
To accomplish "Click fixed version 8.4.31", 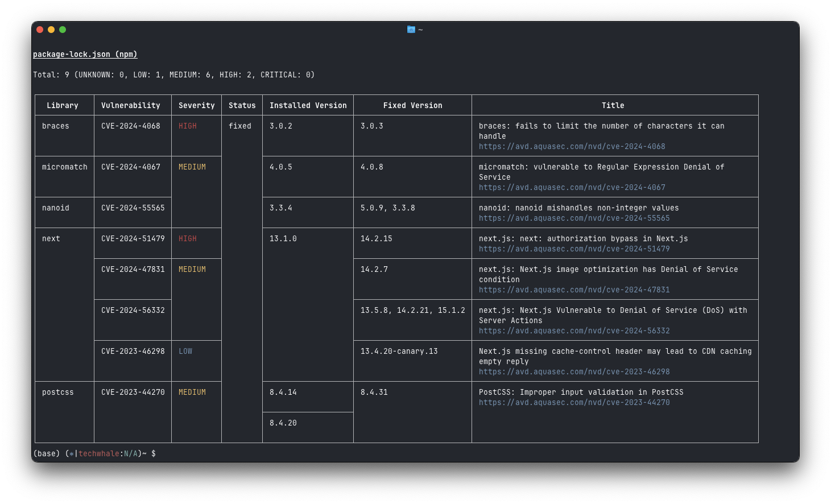I will click(x=374, y=393).
